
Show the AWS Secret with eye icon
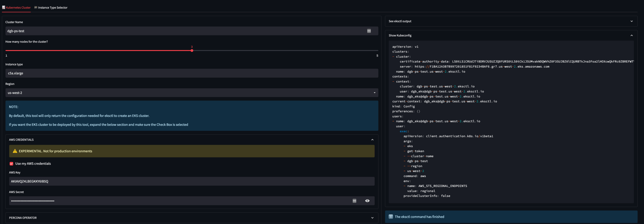point(367,201)
